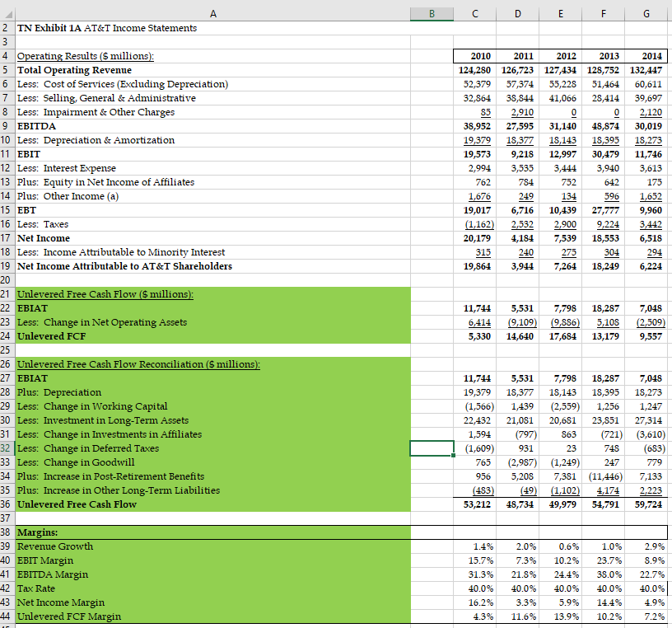Select column E header
672x628 pixels.
click(561, 14)
